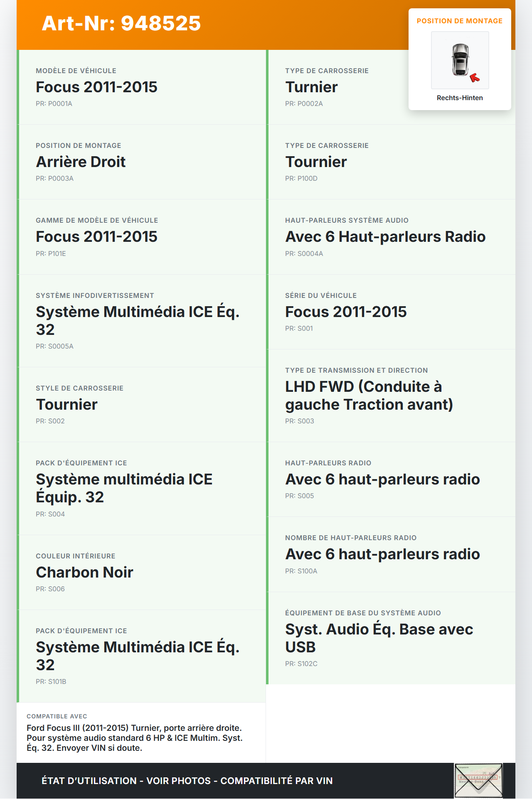532x799 pixels.
Task: Select the Arrière Droit position value
Action: point(81,162)
